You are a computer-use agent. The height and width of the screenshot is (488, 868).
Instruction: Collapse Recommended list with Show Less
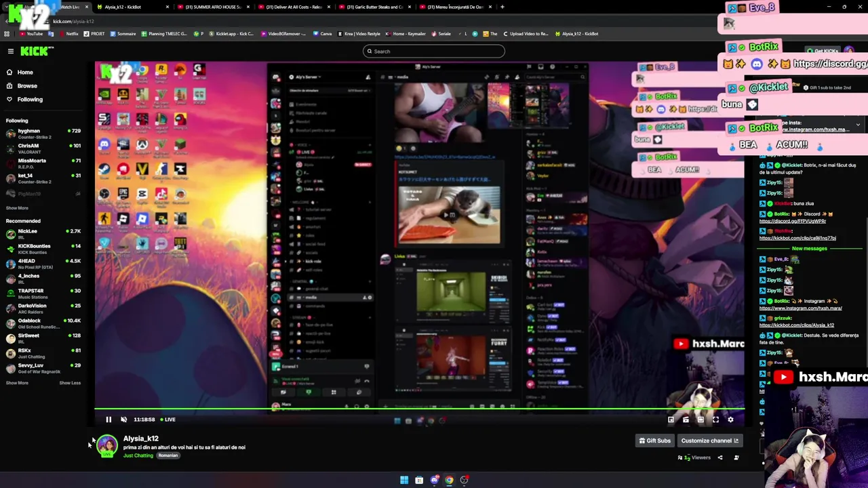[x=70, y=383]
